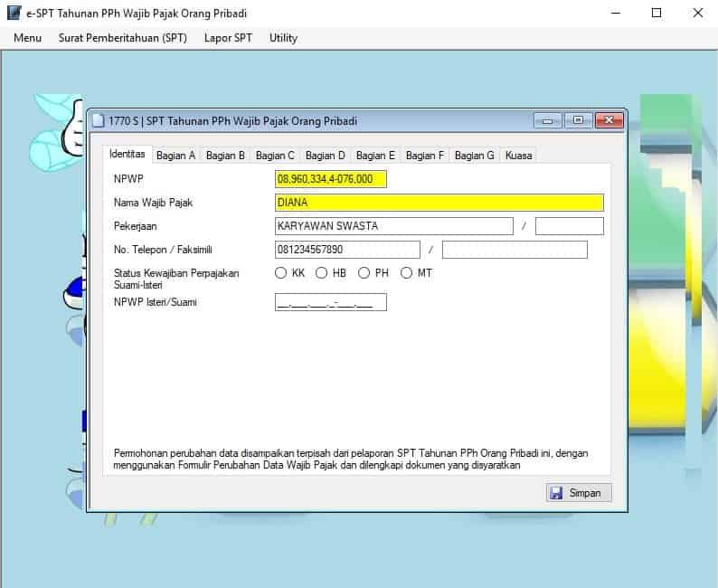Maximize the main e-SPT window

(657, 14)
